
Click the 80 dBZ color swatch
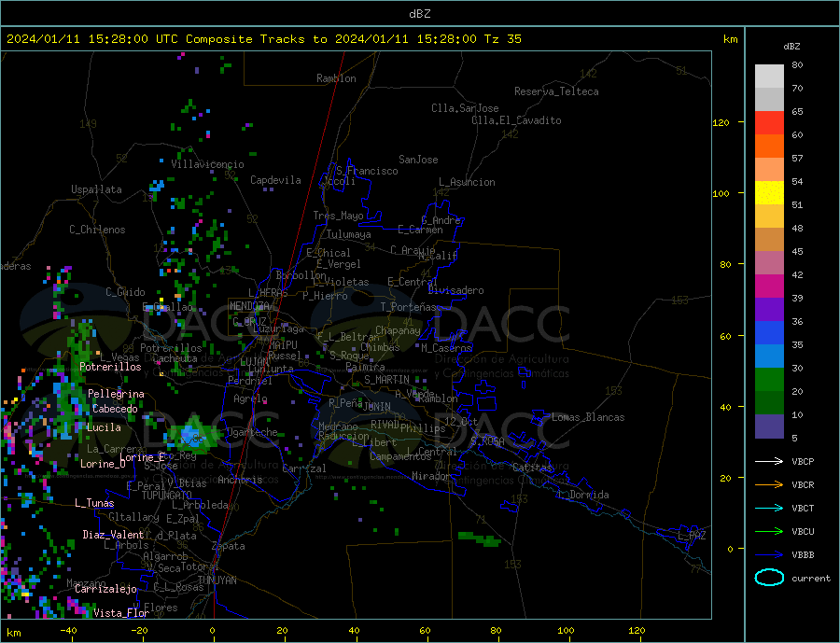click(769, 76)
